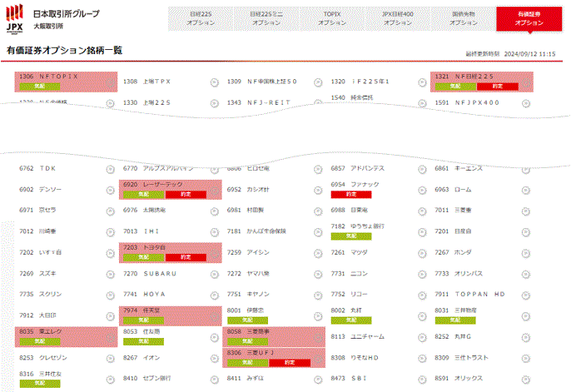Click the arrow icon for 1308 上場TPX

215,82
